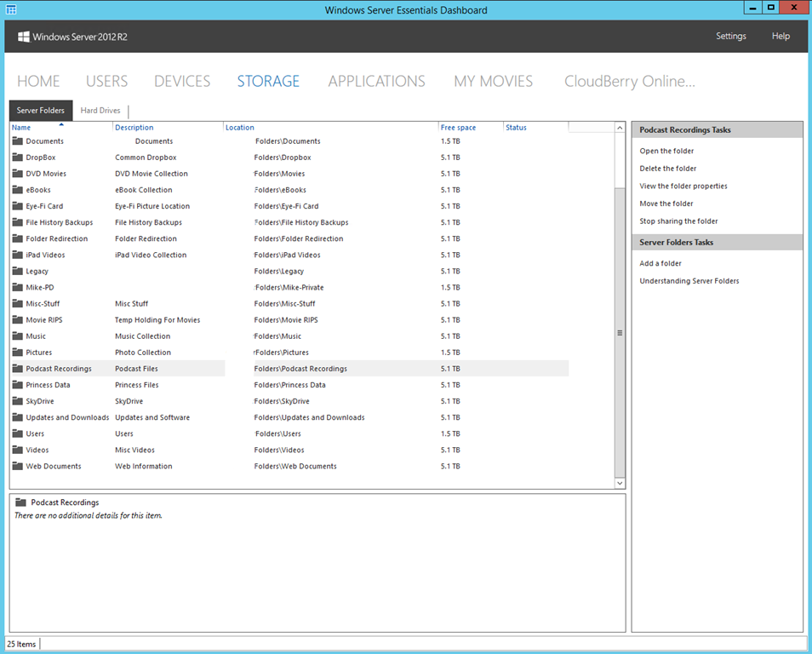Select the 'Temp Holding For Movies' description

point(157,319)
